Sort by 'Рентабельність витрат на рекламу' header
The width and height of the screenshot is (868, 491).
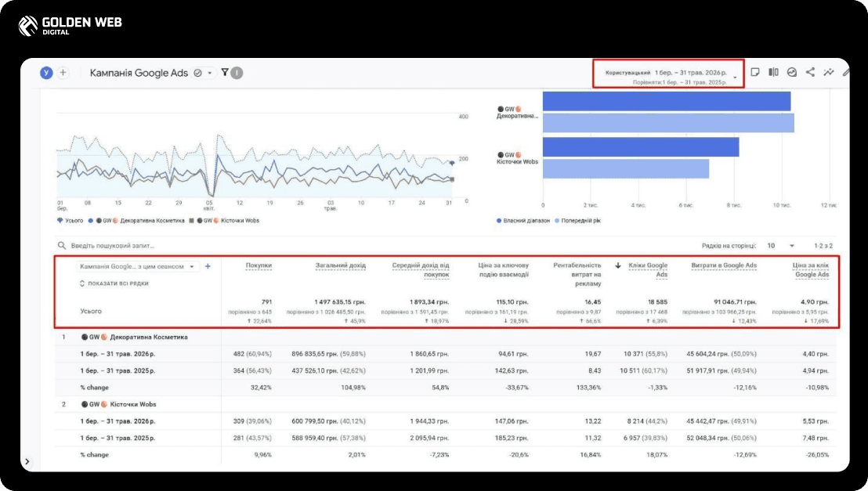point(577,275)
